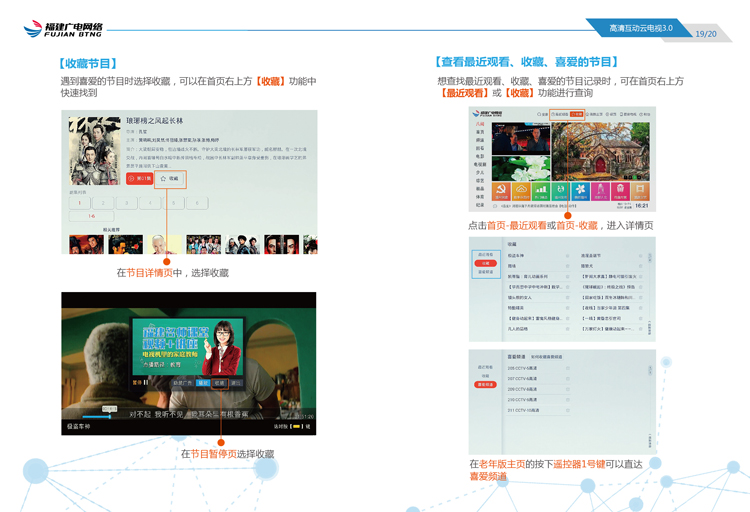750x512 pixels.
Task: Open 最近观看 at top of home screen
Action: pos(560,114)
